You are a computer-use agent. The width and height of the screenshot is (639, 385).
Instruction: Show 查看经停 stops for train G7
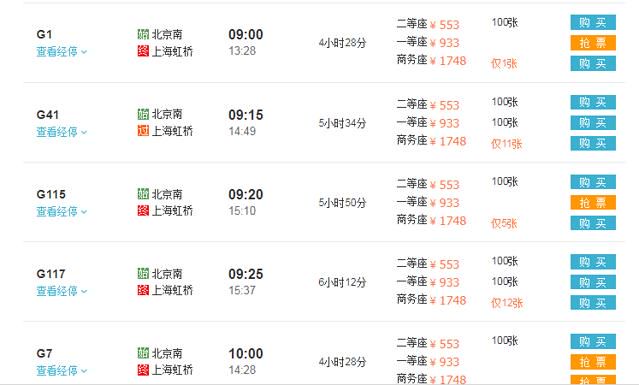pos(62,371)
